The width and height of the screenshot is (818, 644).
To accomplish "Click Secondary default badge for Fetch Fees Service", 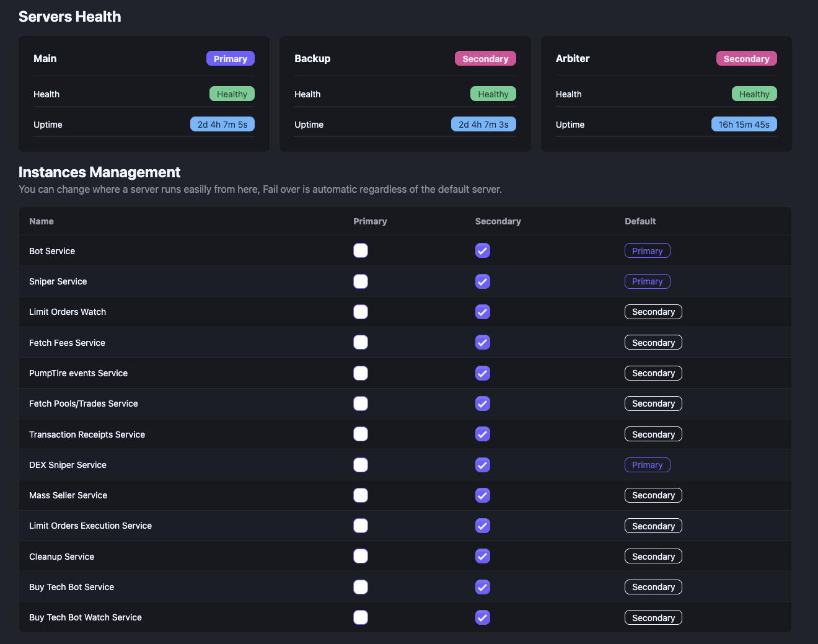I will click(x=653, y=342).
